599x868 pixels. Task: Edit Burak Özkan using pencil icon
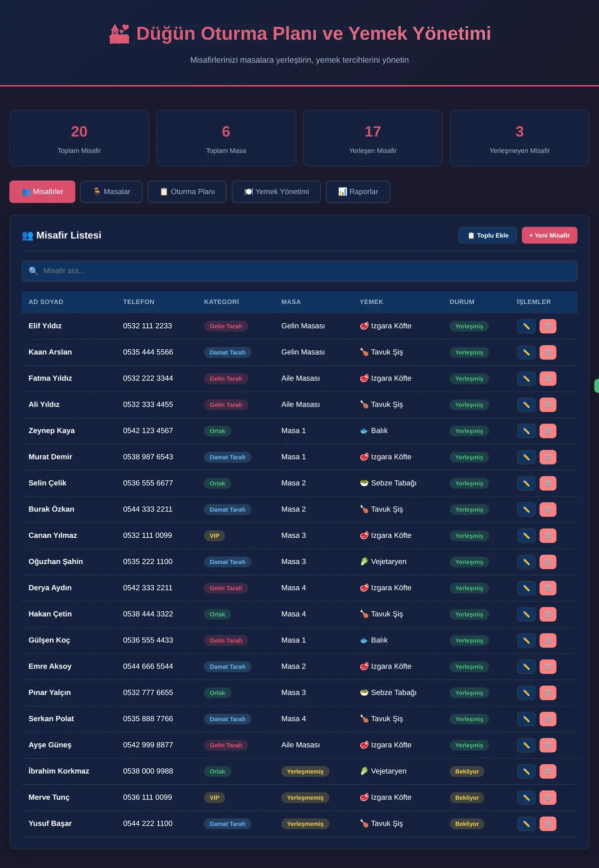tap(526, 509)
